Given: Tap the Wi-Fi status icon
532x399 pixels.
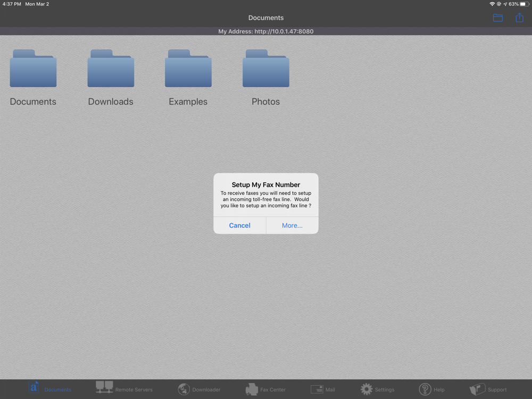Looking at the screenshot, I should pos(492,4).
